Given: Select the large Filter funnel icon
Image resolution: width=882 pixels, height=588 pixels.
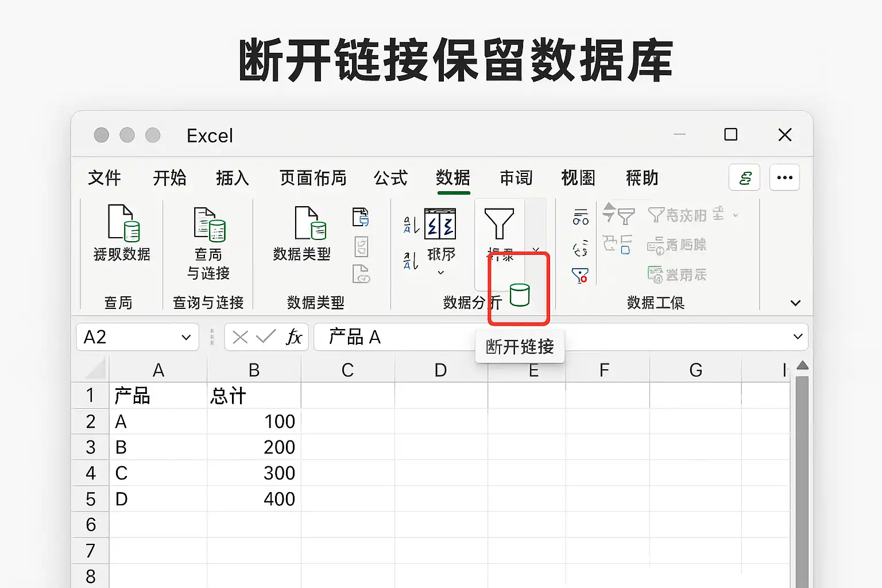Looking at the screenshot, I should [x=499, y=223].
